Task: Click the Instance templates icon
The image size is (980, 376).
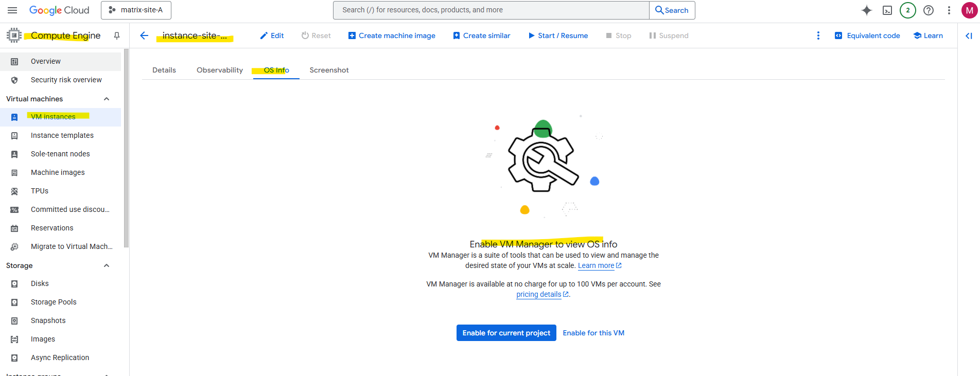Action: coord(14,136)
